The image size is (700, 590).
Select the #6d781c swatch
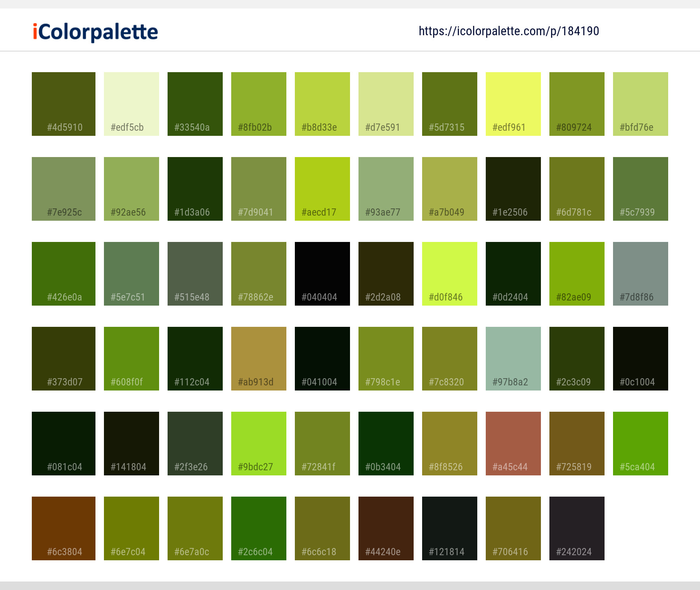[577, 189]
